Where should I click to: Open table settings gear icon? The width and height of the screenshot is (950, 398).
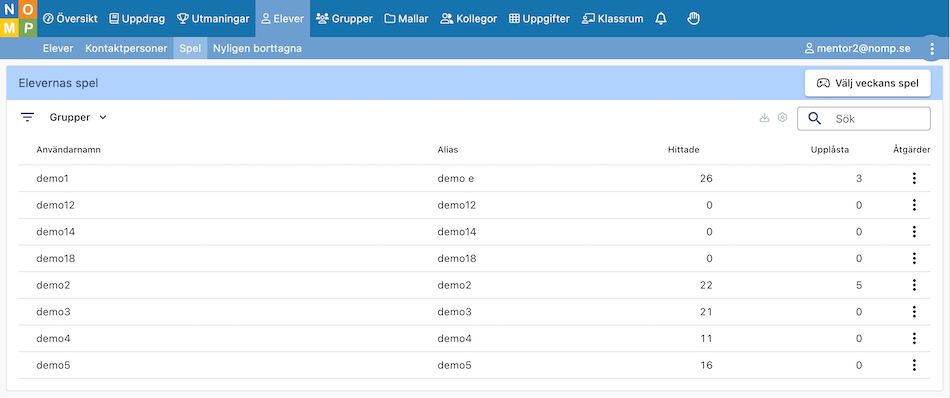coord(782,118)
